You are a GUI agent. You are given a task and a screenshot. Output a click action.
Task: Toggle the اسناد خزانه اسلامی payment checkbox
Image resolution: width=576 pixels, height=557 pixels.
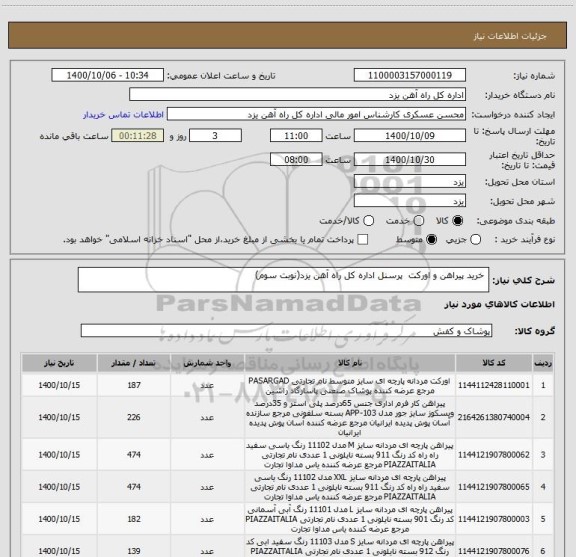coord(363,240)
